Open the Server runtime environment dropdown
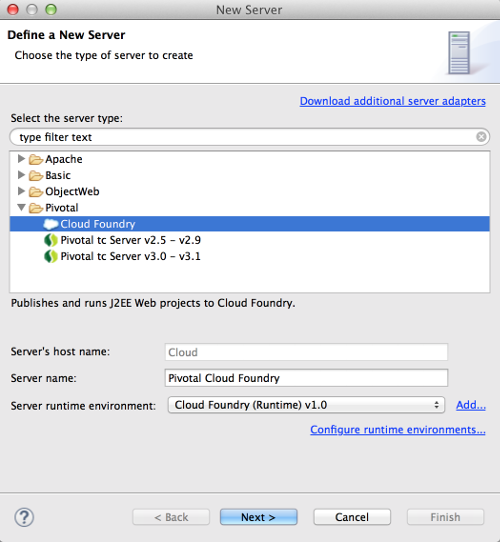The image size is (500, 542). click(x=306, y=405)
